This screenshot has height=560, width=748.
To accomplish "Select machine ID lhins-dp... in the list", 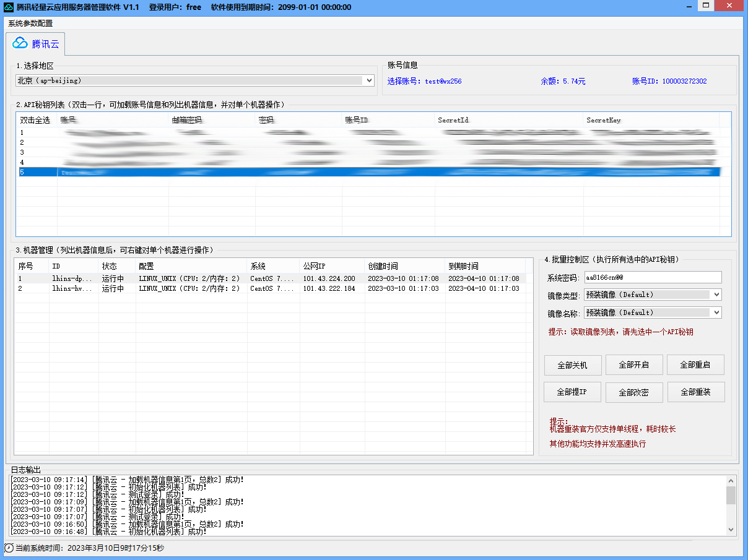I will 72,279.
